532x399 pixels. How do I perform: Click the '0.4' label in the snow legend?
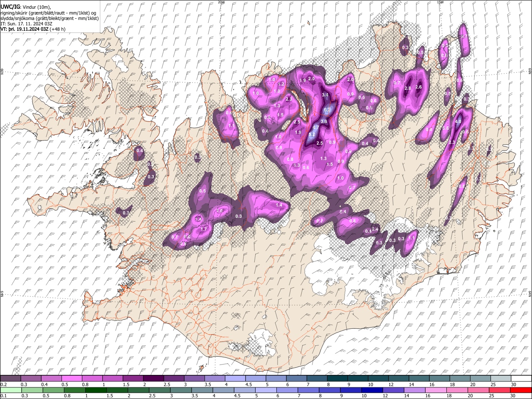pos(44,384)
